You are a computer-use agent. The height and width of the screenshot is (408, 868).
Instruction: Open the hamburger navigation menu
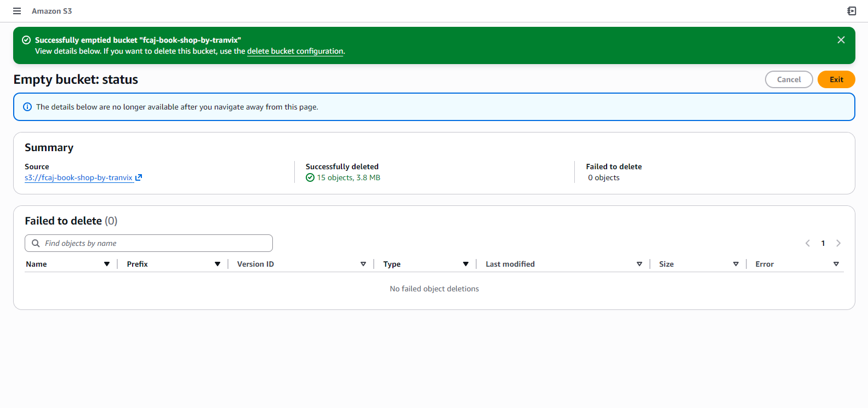17,11
